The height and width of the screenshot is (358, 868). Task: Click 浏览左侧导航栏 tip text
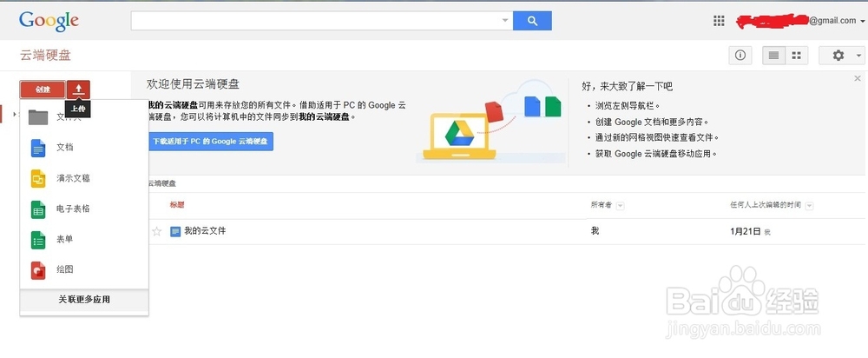[x=628, y=105]
